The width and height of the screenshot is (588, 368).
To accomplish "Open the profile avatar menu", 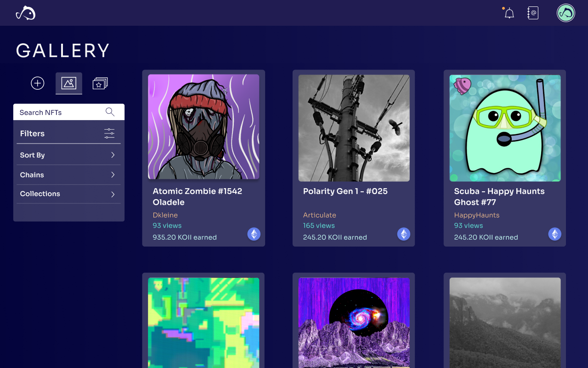I will 566,13.
